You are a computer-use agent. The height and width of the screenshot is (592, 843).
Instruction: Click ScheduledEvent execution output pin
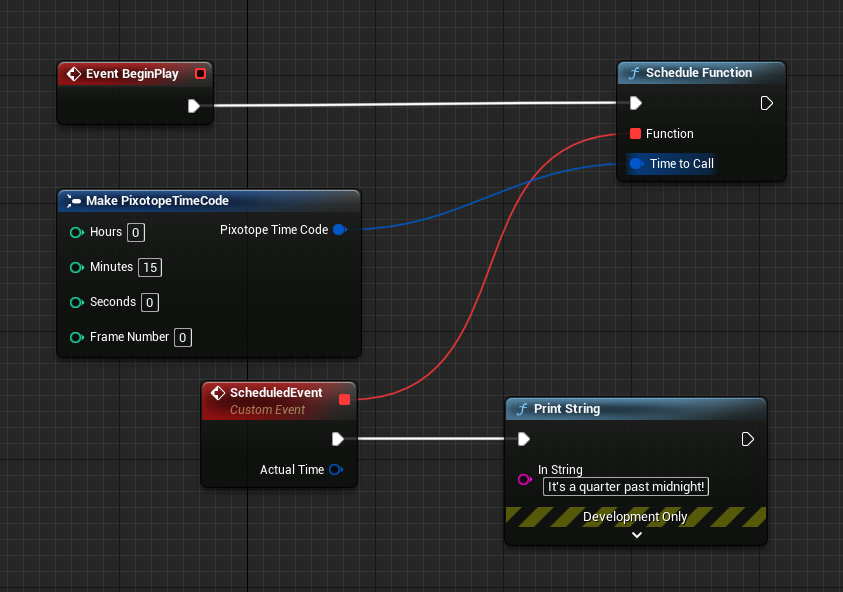pyautogui.click(x=338, y=439)
